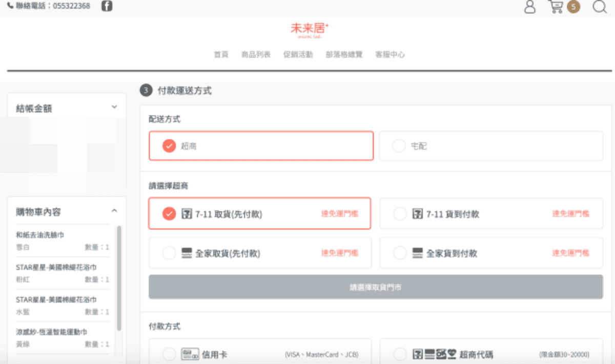The height and width of the screenshot is (364, 615).
Task: Click the 7-11 logo in 7-11 貨到付款
Action: point(418,213)
